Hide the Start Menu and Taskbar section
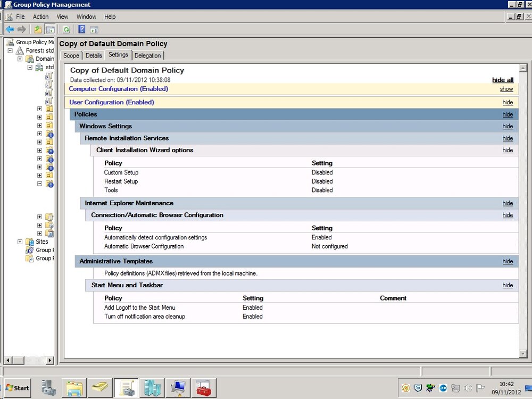Screen dimensions: 532x399 [x=508, y=285]
